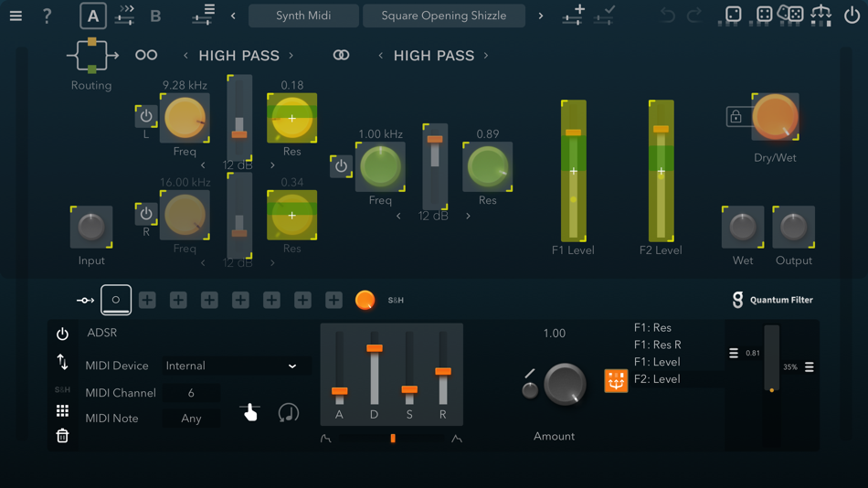Add modulator in second plus slot
Image resolution: width=868 pixels, height=488 pixels.
pos(178,300)
